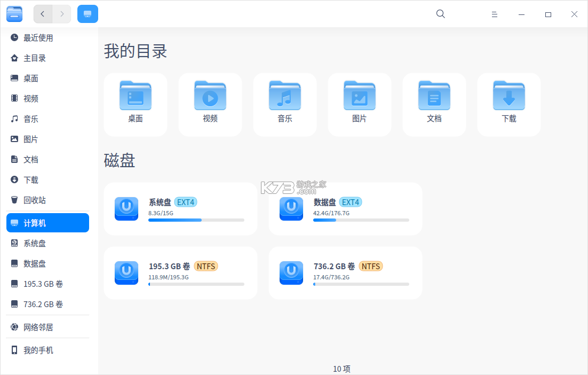The width and height of the screenshot is (588, 375).
Task: Click the 736.2 GB 卷 drive icon
Action: pyautogui.click(x=291, y=273)
